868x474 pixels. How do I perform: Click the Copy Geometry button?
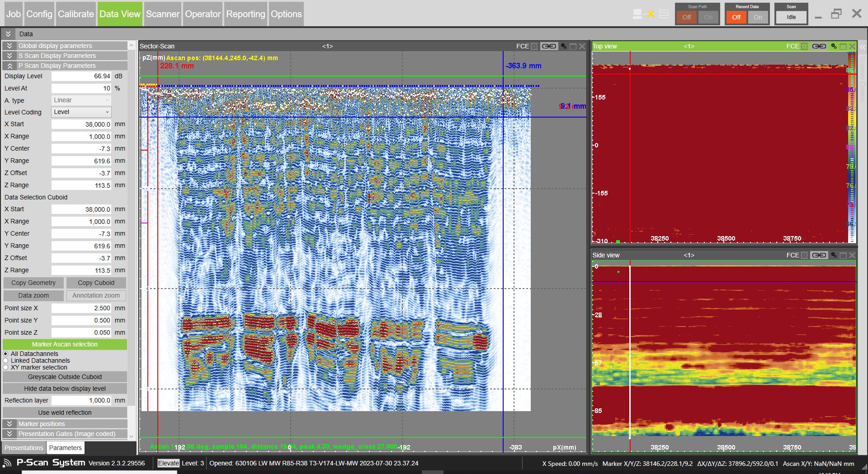pyautogui.click(x=33, y=283)
